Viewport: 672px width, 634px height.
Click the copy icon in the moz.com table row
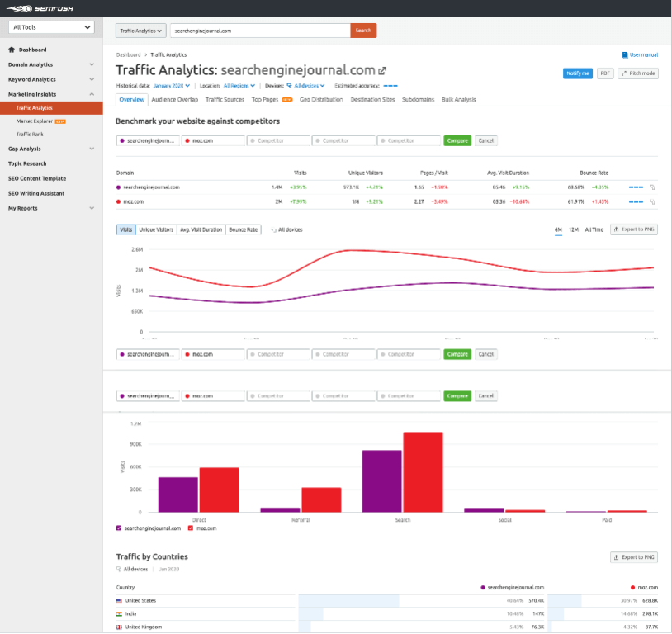click(652, 202)
